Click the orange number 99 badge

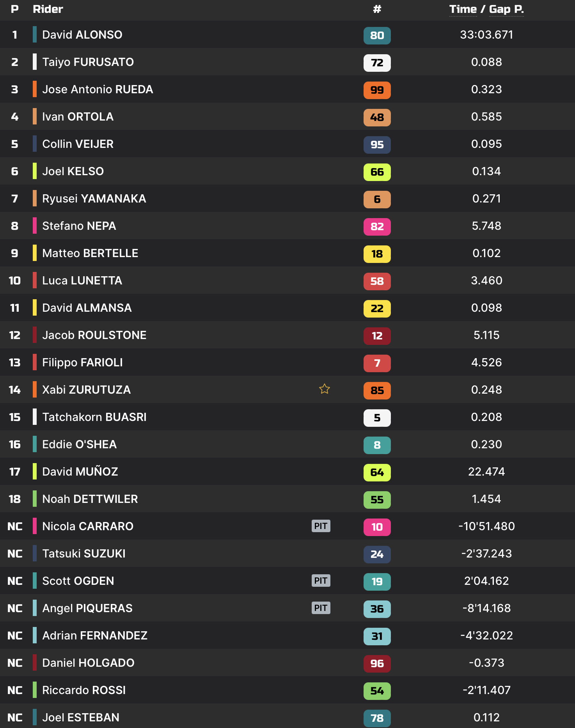click(x=377, y=90)
